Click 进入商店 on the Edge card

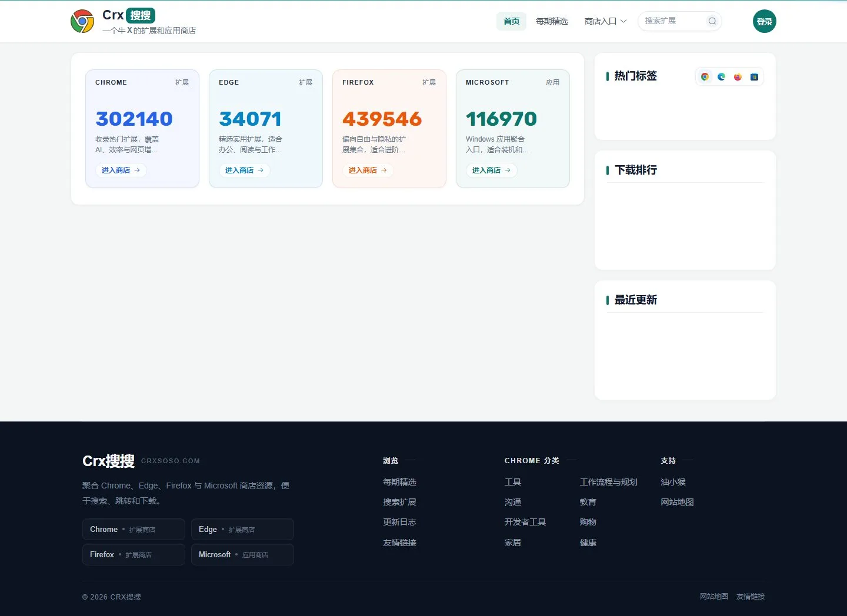point(244,170)
